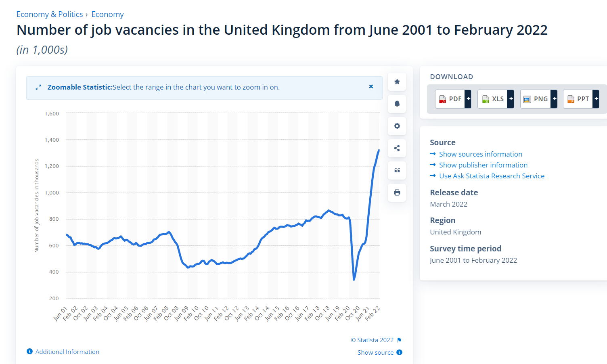607x364 pixels.
Task: Expand the Additional Information section
Action: (67, 352)
